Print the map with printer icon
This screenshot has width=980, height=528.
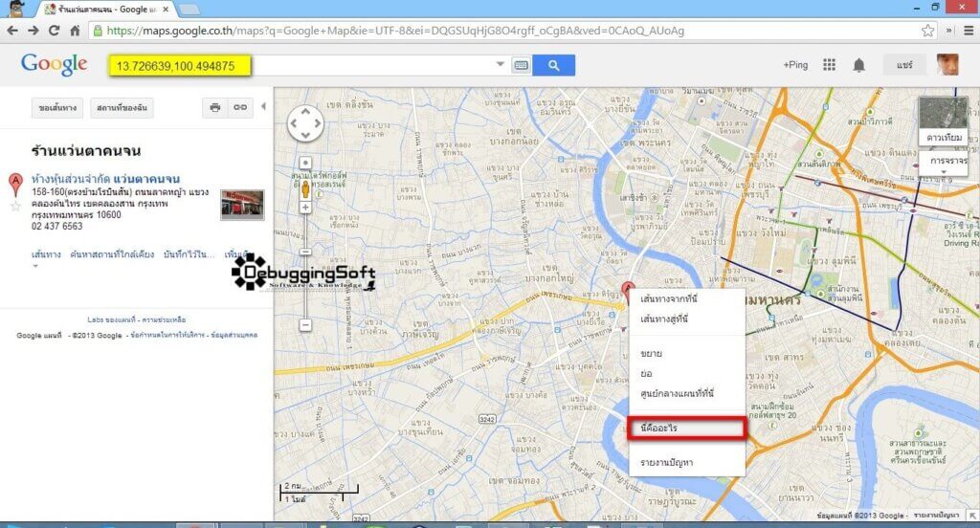pyautogui.click(x=215, y=107)
